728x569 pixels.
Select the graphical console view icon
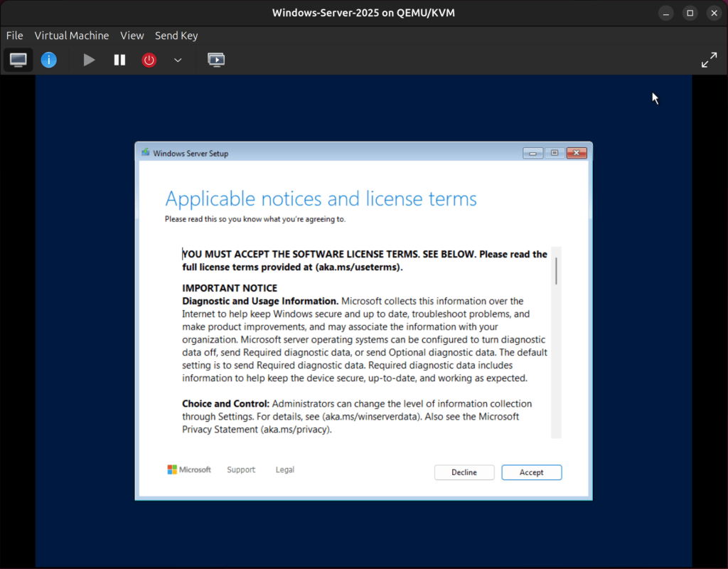pyautogui.click(x=18, y=60)
